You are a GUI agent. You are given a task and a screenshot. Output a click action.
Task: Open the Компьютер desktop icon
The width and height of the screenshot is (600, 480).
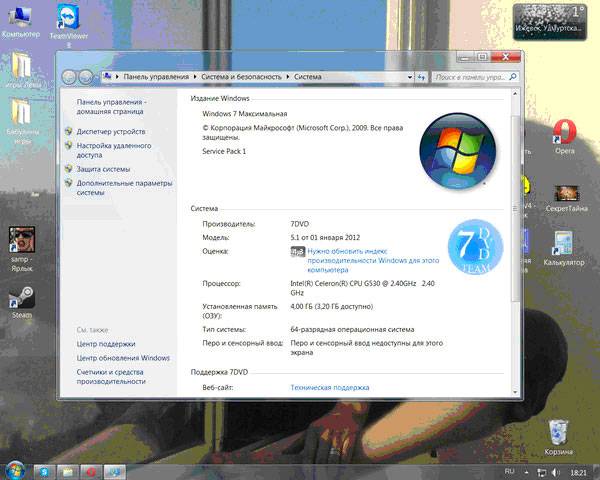[20, 17]
